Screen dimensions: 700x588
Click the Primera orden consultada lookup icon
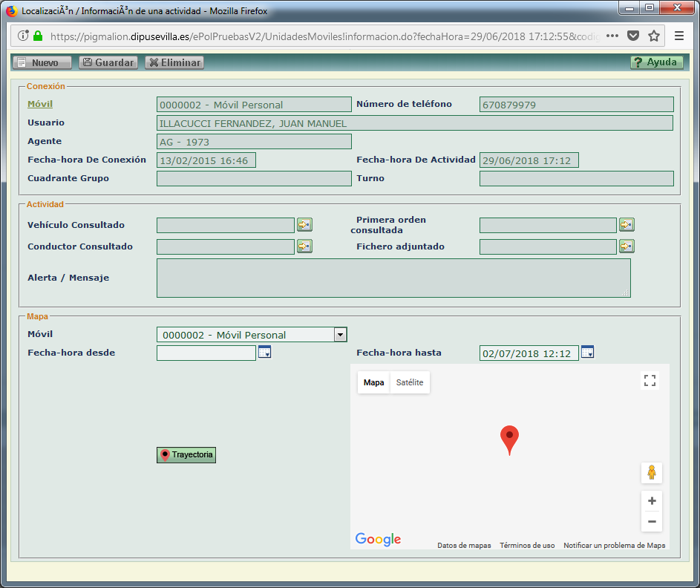(627, 225)
